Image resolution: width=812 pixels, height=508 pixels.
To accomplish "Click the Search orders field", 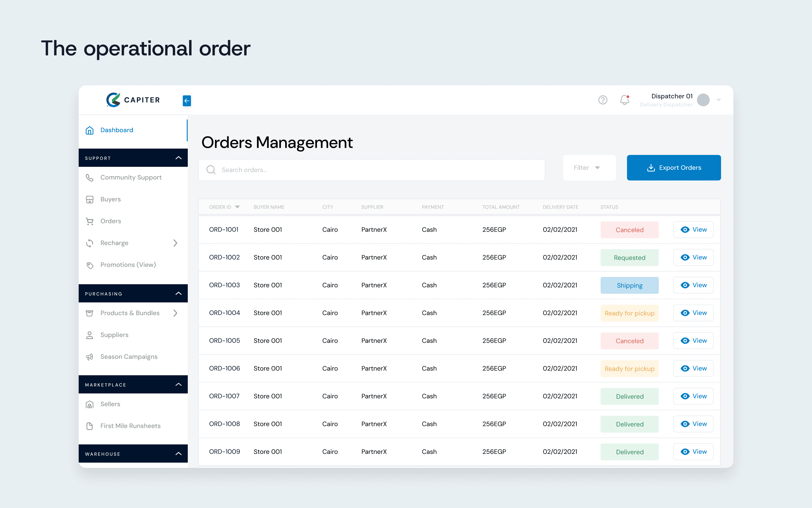I will 371,170.
